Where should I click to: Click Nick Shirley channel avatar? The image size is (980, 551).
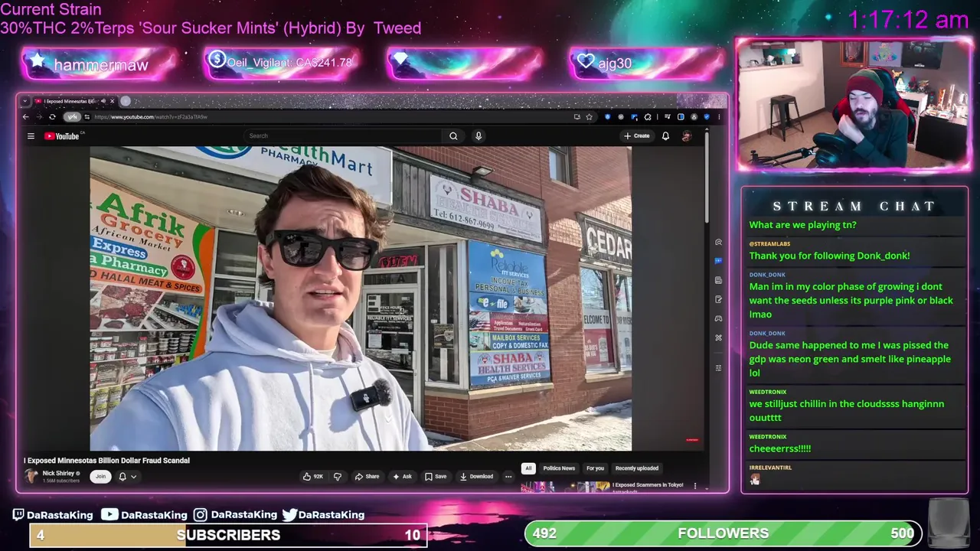tap(31, 476)
